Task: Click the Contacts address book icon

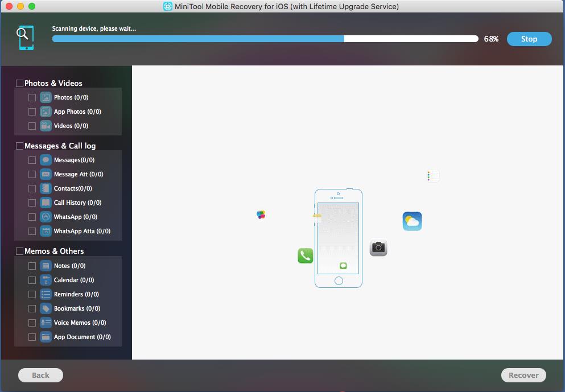Action: tap(46, 188)
